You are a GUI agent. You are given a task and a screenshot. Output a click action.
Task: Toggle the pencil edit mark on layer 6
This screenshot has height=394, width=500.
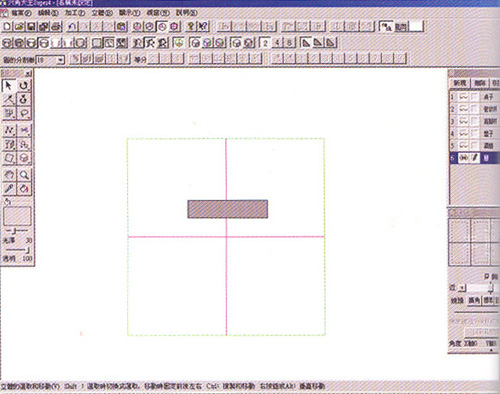click(474, 158)
